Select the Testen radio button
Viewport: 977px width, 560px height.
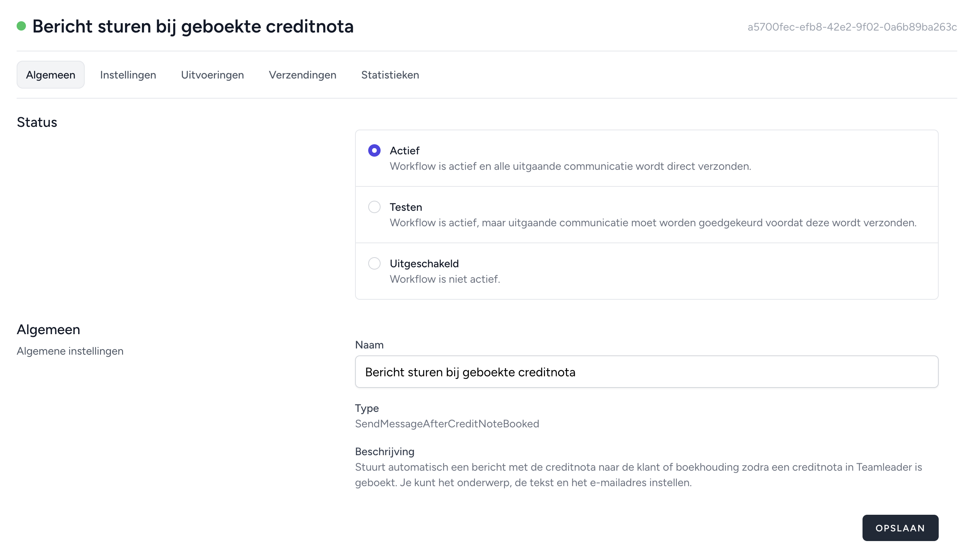(374, 207)
